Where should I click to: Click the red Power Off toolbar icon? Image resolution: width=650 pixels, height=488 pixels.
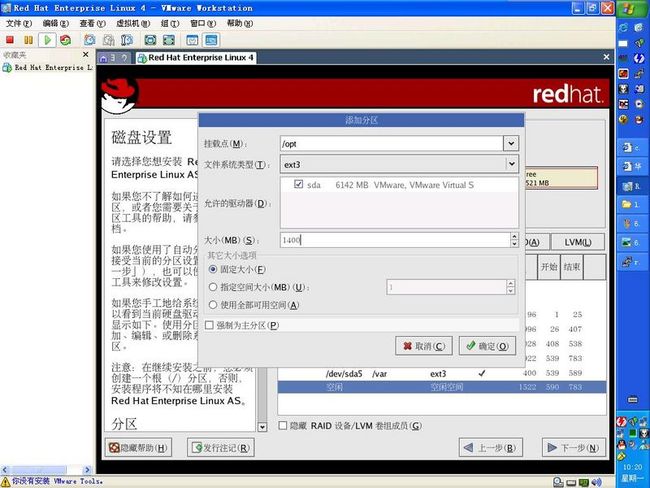pyautogui.click(x=10, y=40)
